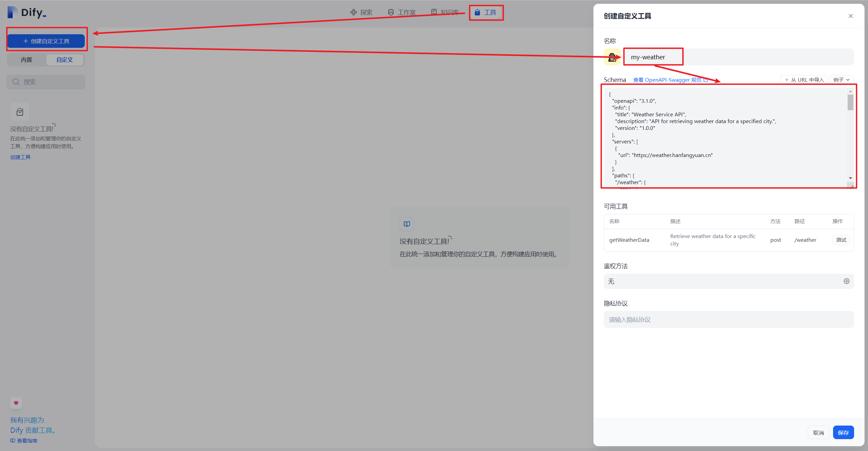Screen dimensions: 868x451
Task: Focus the 搜索 search box
Action: coord(46,82)
